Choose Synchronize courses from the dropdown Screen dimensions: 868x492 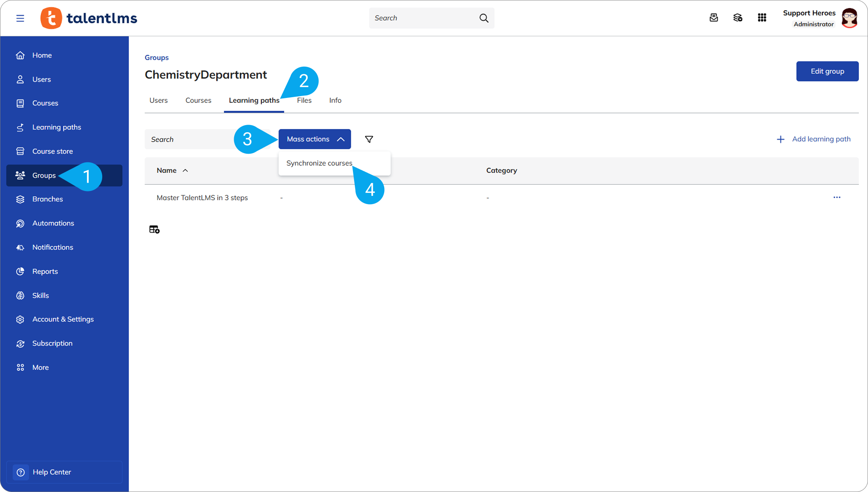334,163
